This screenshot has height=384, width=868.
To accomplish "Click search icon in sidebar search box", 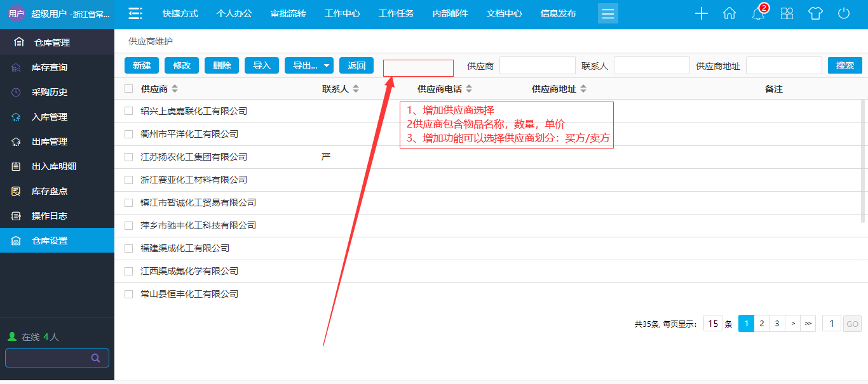I will click(96, 358).
